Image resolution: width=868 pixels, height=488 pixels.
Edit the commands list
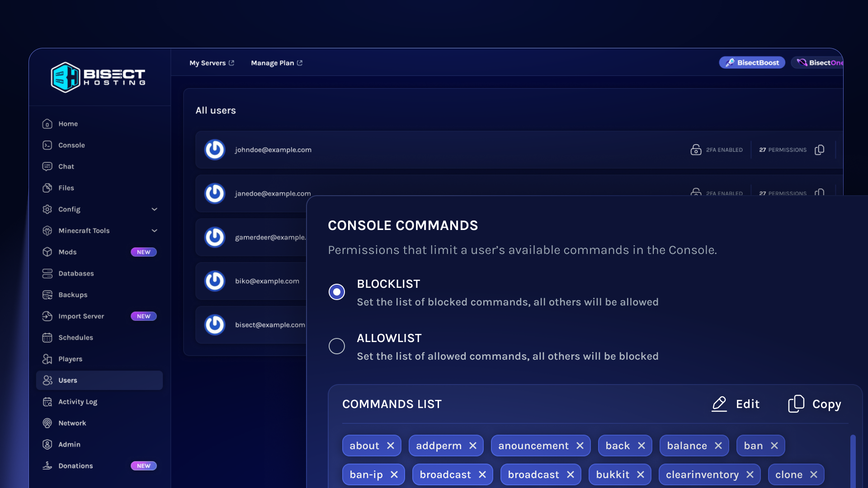tap(736, 404)
